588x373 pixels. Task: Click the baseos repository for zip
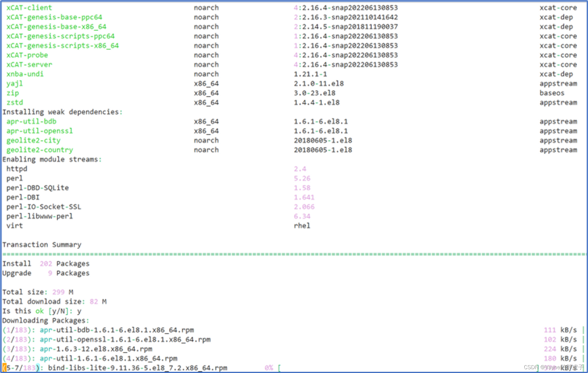coord(552,93)
